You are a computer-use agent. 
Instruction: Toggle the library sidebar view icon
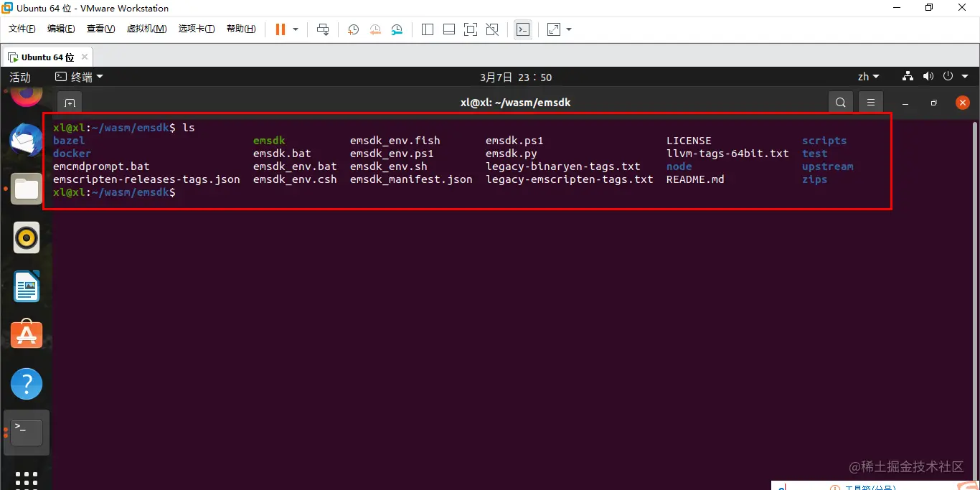click(x=428, y=29)
